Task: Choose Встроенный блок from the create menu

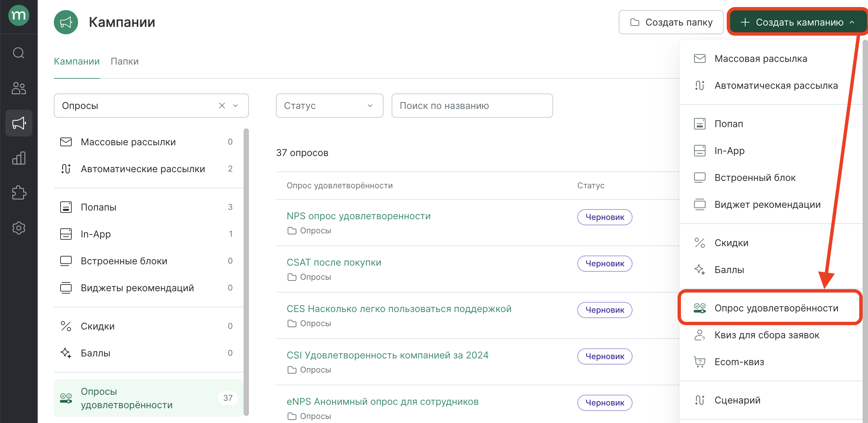Action: 770,178
